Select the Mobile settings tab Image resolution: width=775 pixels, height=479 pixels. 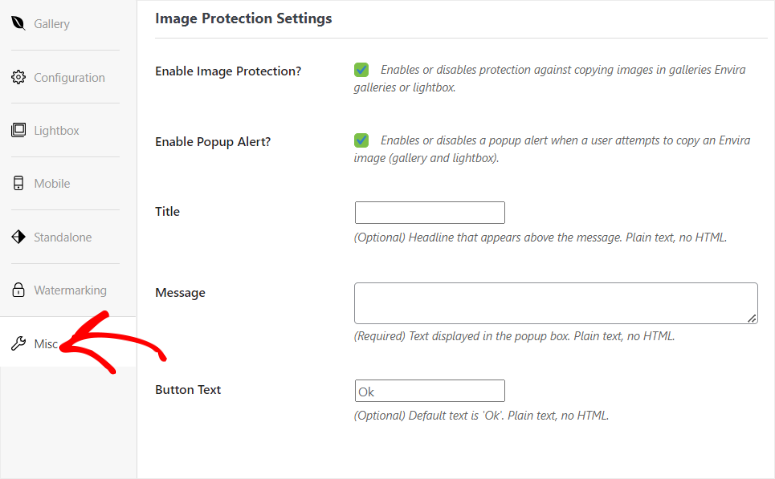pyautogui.click(x=52, y=183)
